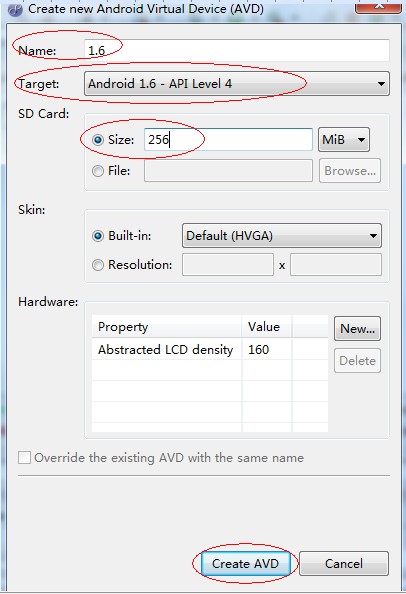The image size is (406, 594).
Task: Click the Create AVD button
Action: coord(245,564)
